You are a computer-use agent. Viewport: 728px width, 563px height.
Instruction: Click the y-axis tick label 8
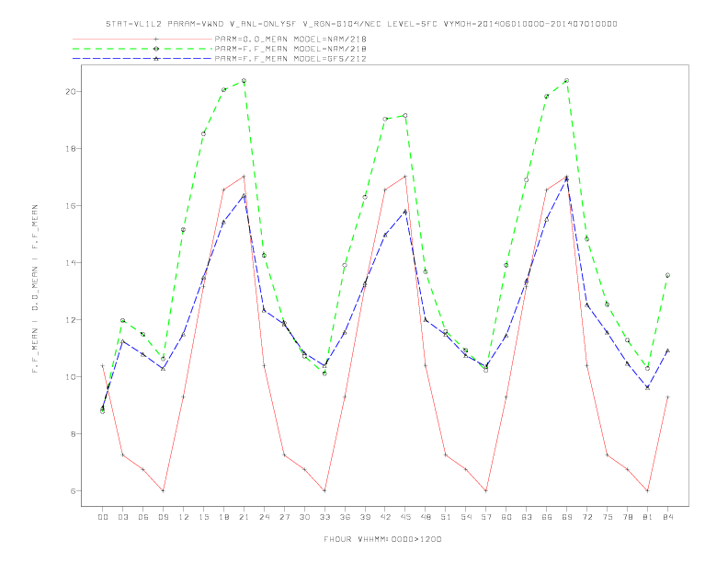(74, 434)
